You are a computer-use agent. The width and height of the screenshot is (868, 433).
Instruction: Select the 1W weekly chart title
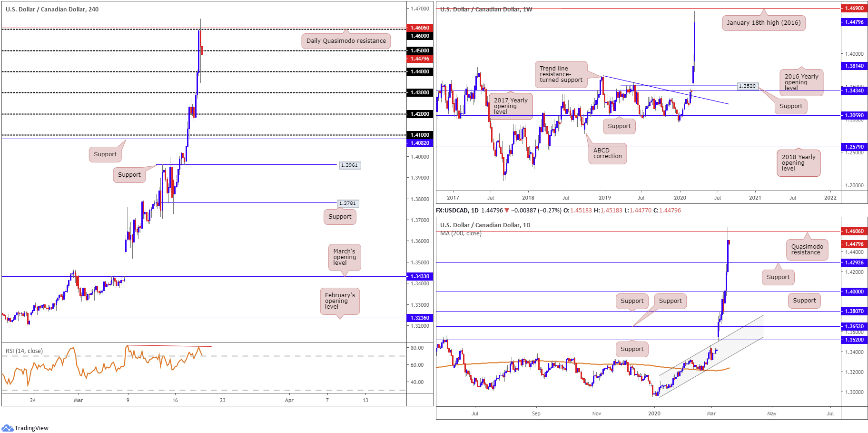click(x=486, y=9)
